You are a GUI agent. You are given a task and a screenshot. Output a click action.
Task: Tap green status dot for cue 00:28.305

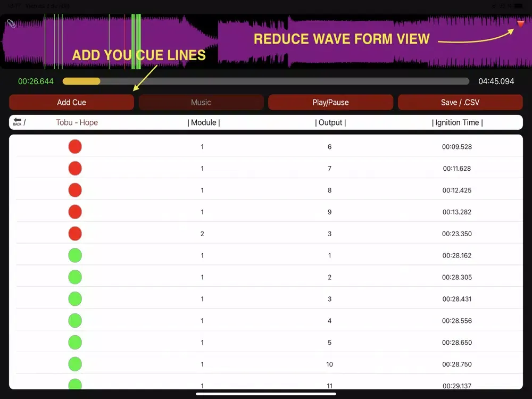(75, 277)
